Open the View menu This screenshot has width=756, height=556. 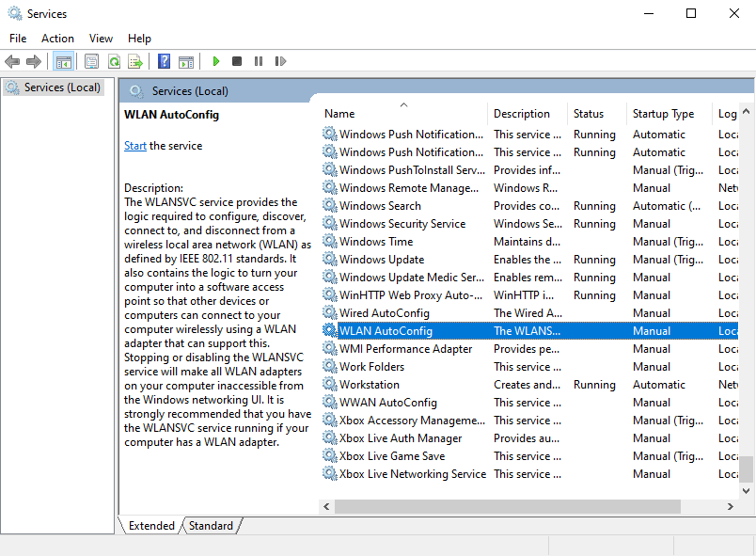101,38
